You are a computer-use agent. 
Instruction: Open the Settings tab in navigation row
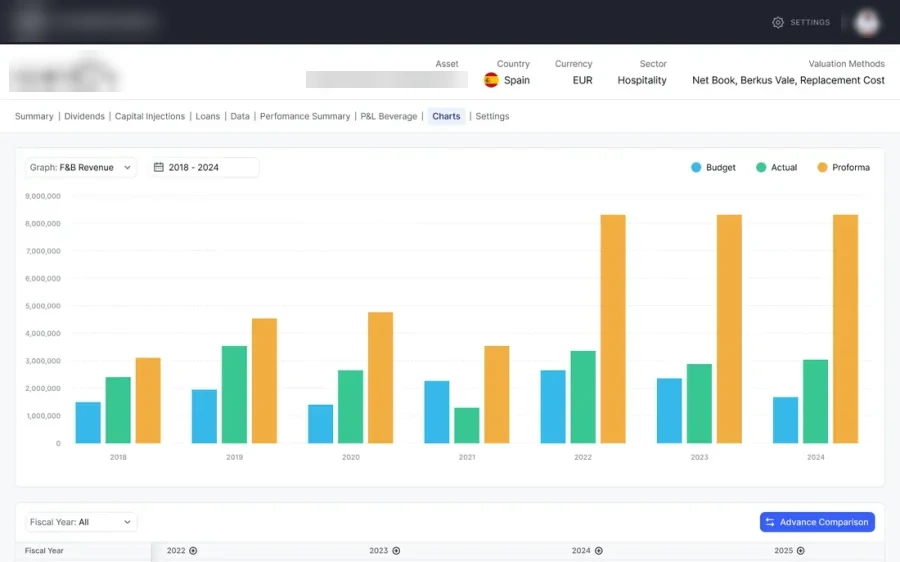(492, 116)
